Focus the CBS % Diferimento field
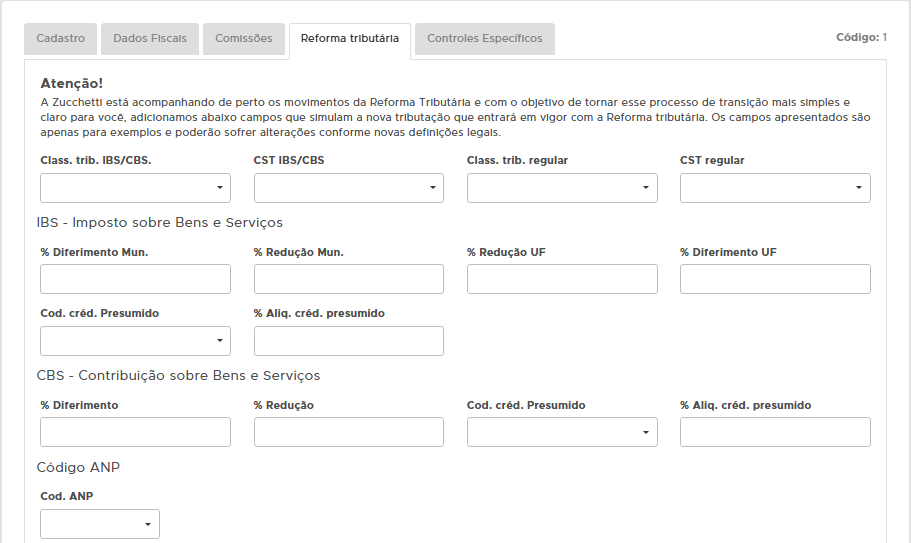This screenshot has width=911, height=543. (x=135, y=432)
